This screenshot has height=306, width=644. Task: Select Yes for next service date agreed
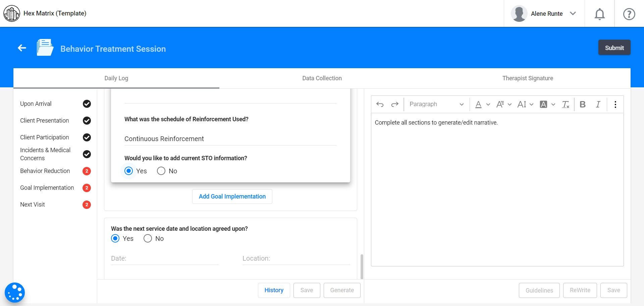[115, 238]
